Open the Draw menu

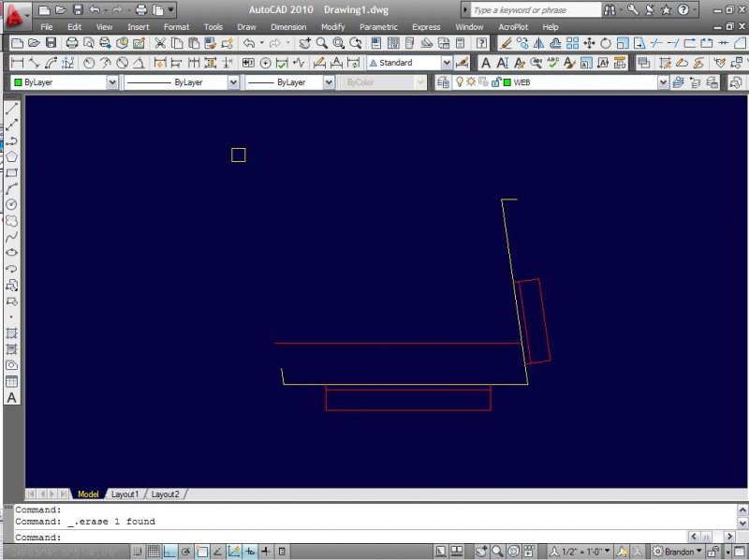pyautogui.click(x=246, y=27)
